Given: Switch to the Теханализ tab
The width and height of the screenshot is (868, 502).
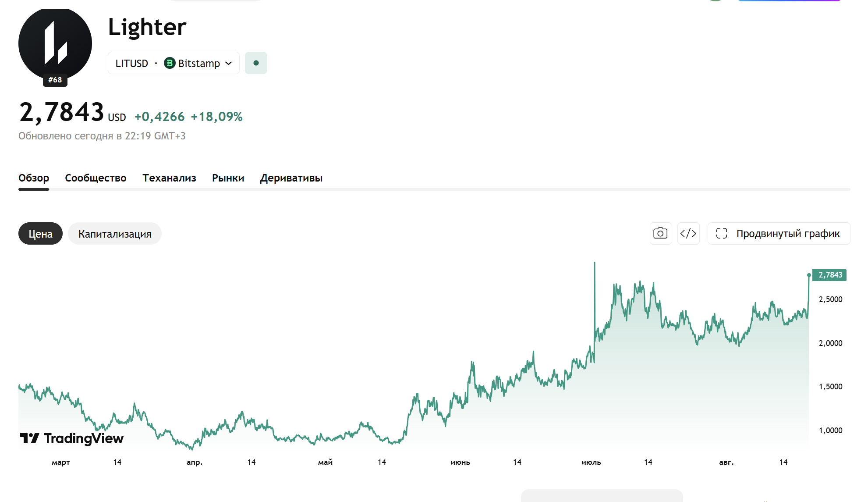Looking at the screenshot, I should tap(169, 178).
